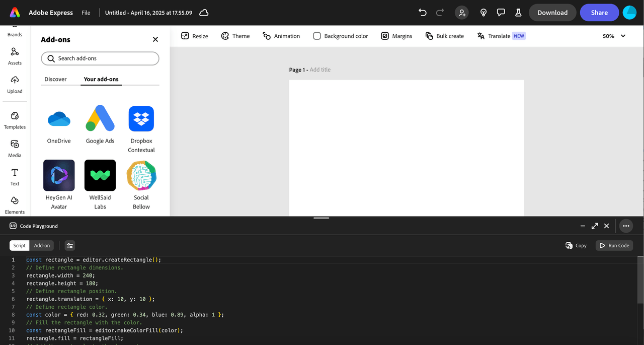Open Brands in the left sidebar
Image resolution: width=644 pixels, height=345 pixels.
[15, 32]
